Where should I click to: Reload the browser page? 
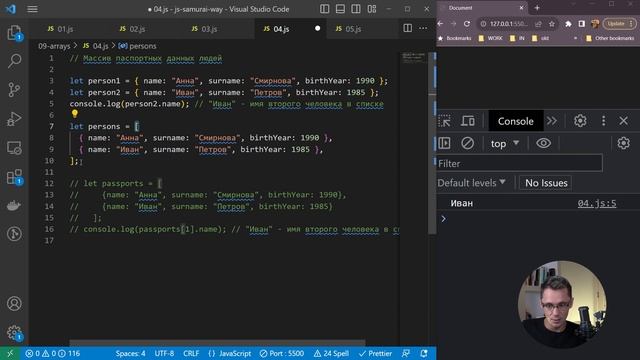tap(467, 24)
